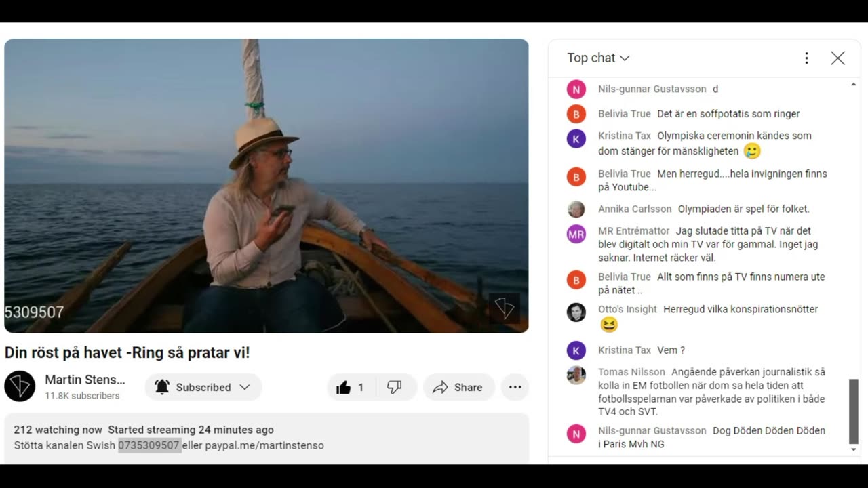This screenshot has width=868, height=488.
Task: Click the video title text
Action: tap(127, 352)
